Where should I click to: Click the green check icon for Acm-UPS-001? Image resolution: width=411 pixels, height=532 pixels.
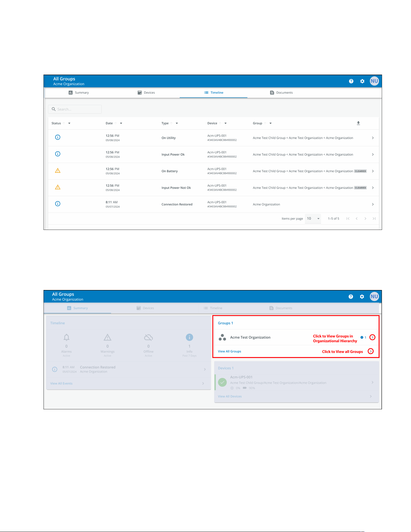[x=222, y=382]
